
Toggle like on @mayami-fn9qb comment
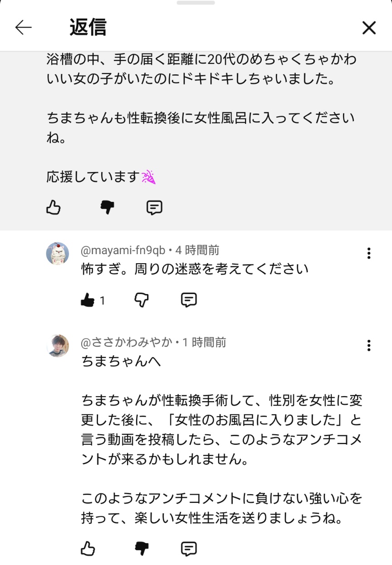click(x=88, y=300)
